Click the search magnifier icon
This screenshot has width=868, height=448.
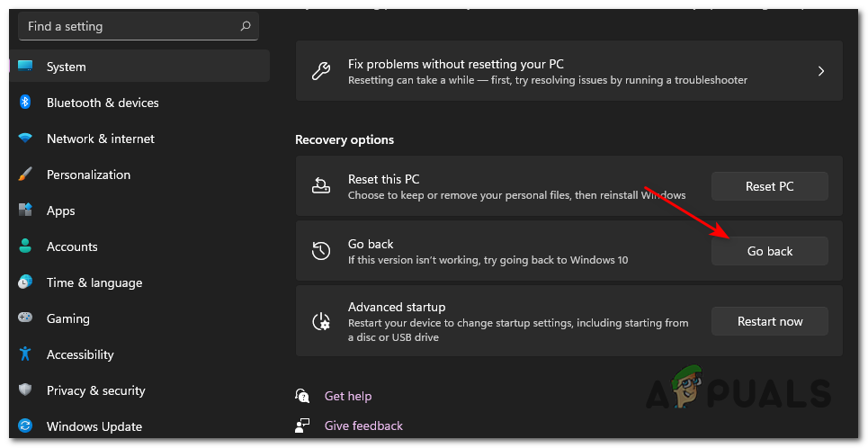click(x=246, y=27)
